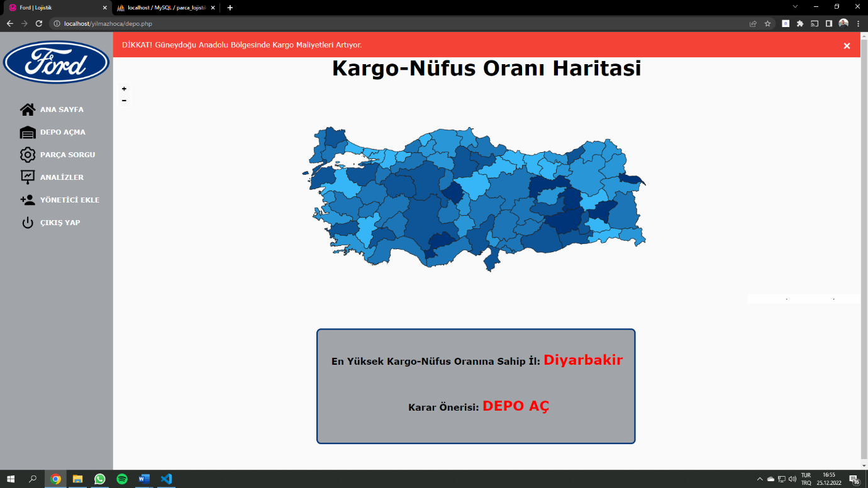The height and width of the screenshot is (488, 868).
Task: Open the Chrome extensions puzzle icon
Action: [x=800, y=23]
